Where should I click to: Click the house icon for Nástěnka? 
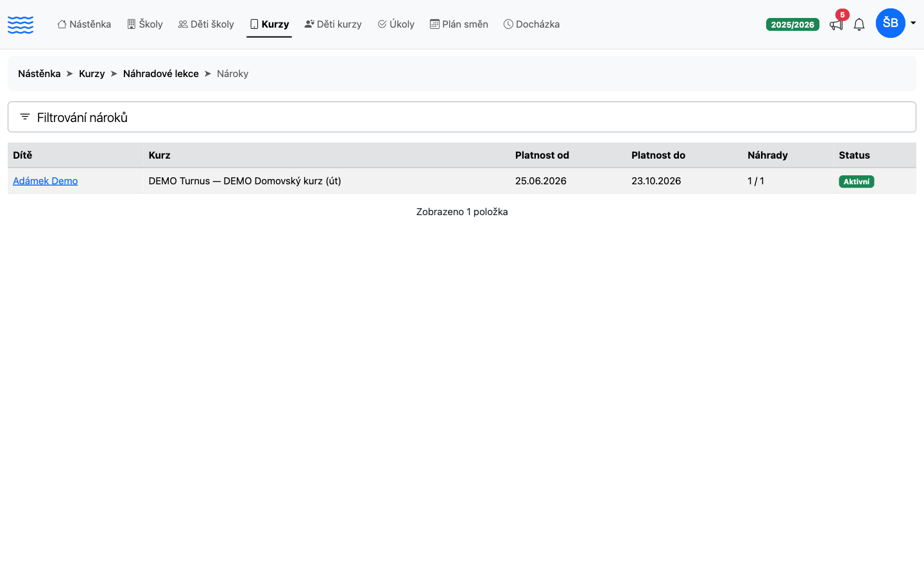(62, 24)
